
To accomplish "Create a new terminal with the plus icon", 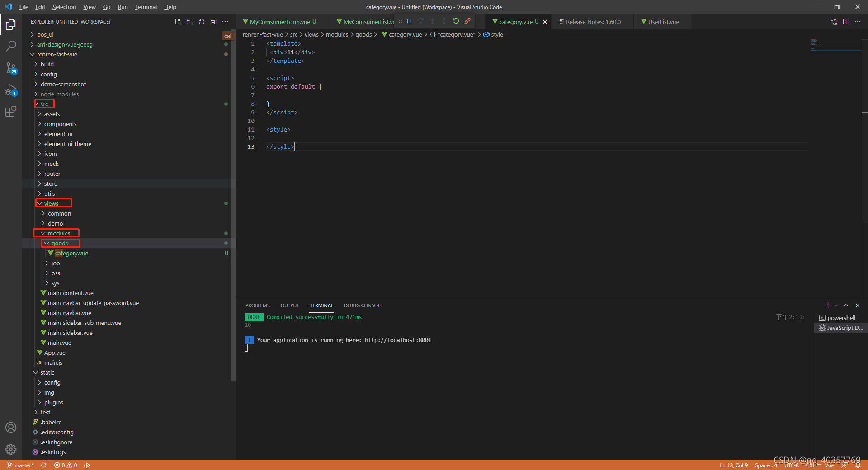I will click(x=828, y=305).
